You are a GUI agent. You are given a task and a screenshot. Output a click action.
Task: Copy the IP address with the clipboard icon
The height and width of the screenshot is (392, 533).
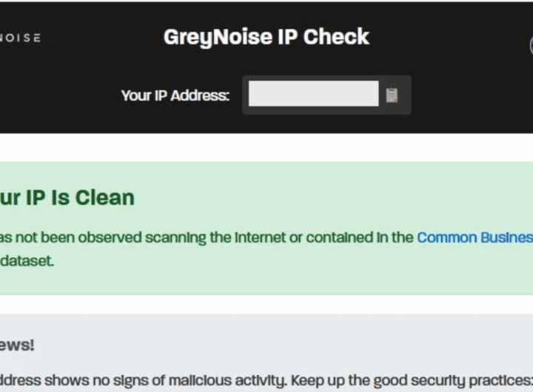pos(392,95)
